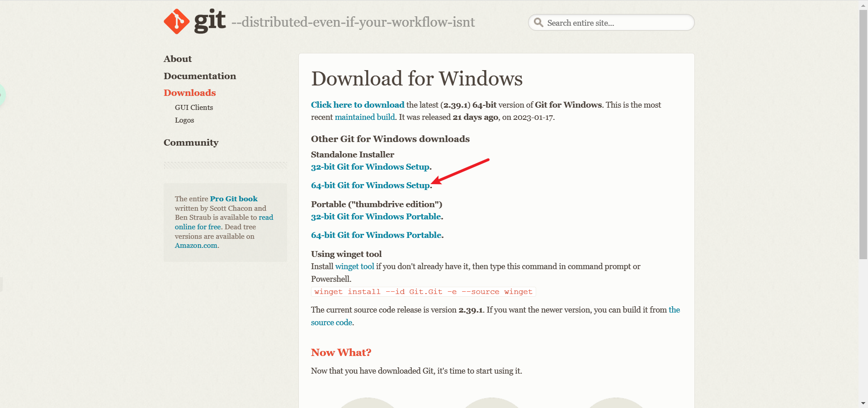
Task: Open the Pro Git book link
Action: click(x=234, y=199)
